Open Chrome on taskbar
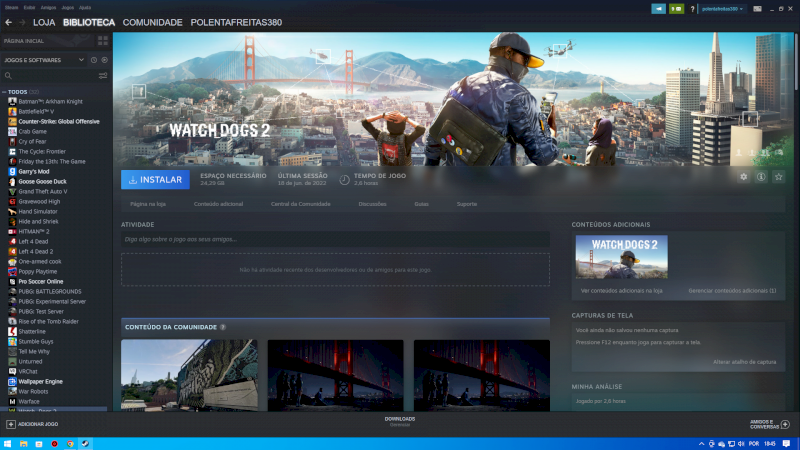Screen dimensions: 800x450 (x=70, y=443)
